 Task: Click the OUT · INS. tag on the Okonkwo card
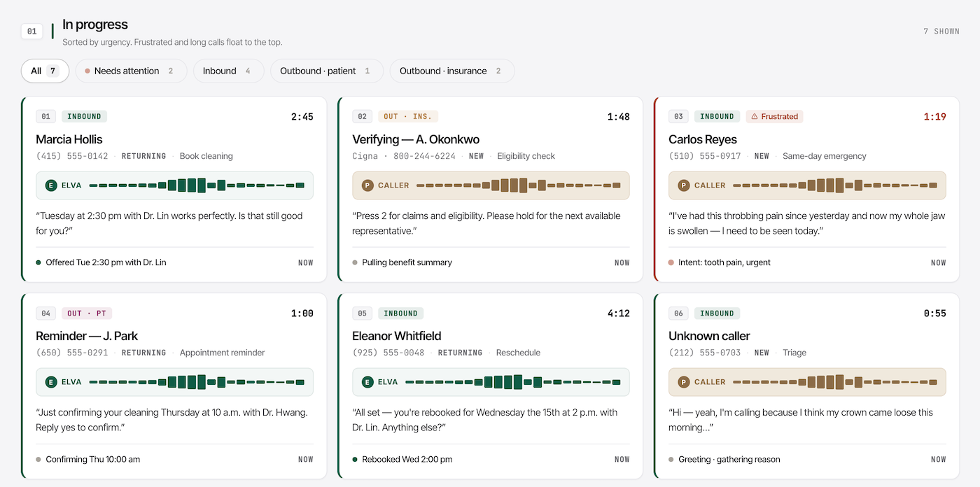(x=408, y=117)
